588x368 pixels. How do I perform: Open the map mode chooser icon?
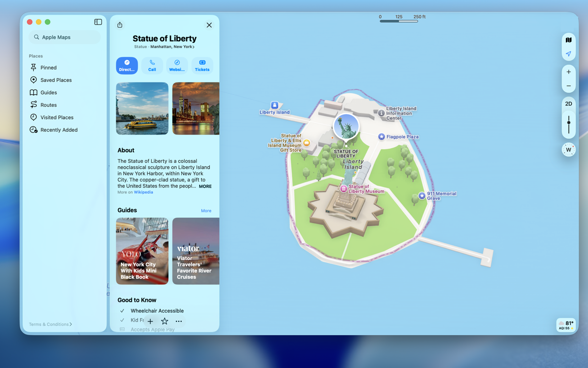(x=568, y=40)
